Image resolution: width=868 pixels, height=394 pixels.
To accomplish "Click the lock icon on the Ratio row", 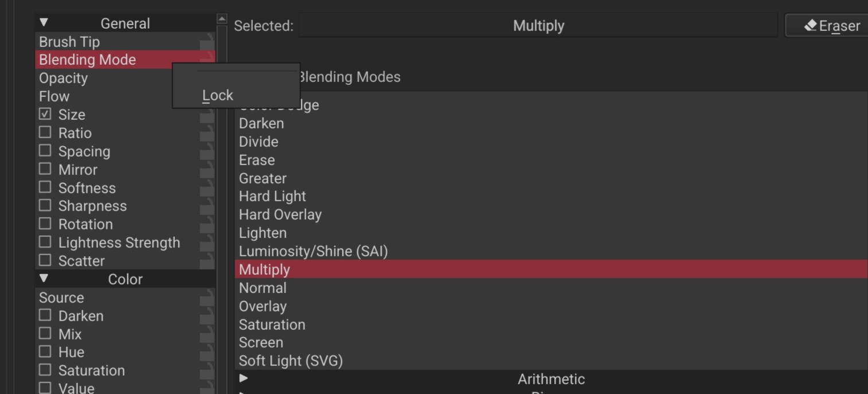I will point(207,133).
